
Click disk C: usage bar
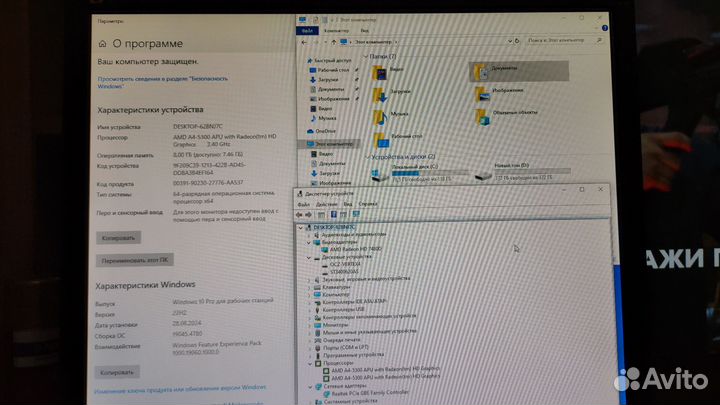pos(430,173)
